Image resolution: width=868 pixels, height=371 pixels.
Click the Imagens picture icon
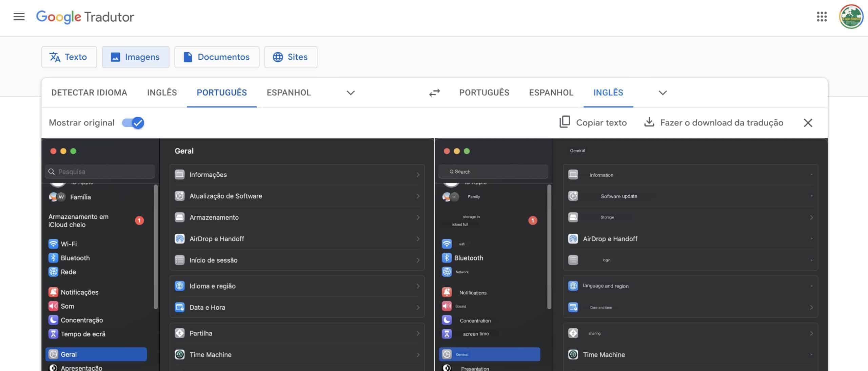click(x=116, y=57)
